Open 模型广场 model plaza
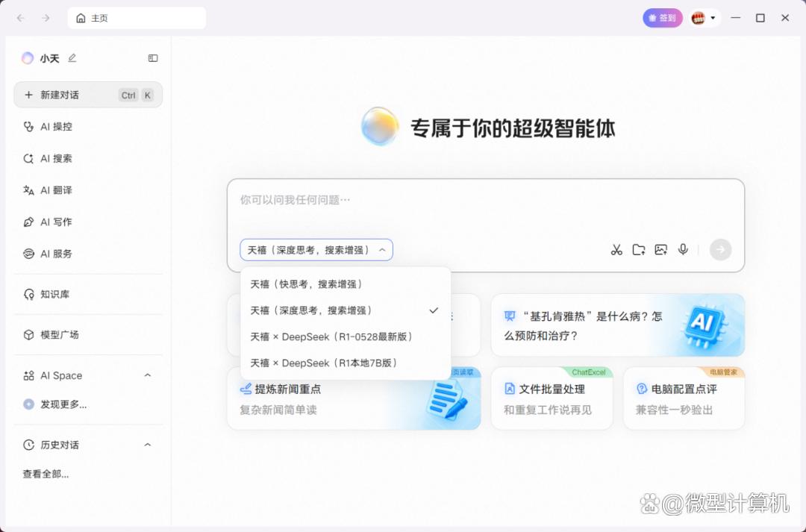The width and height of the screenshot is (806, 532). coord(88,334)
